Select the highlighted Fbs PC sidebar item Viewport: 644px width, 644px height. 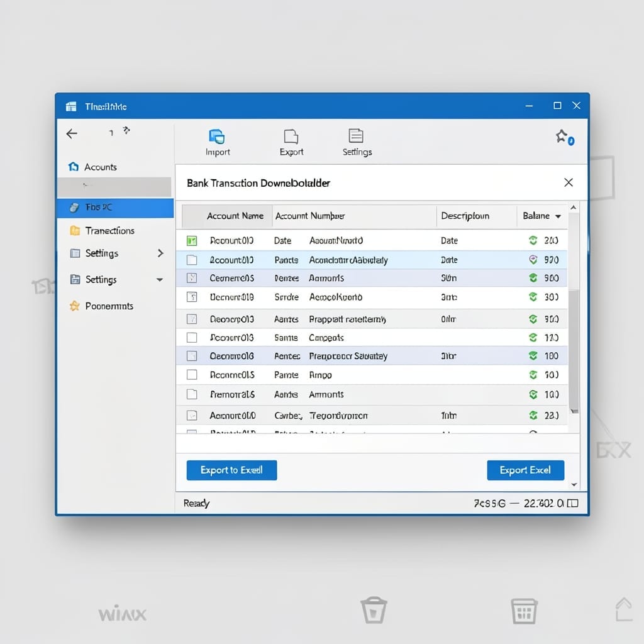[116, 208]
